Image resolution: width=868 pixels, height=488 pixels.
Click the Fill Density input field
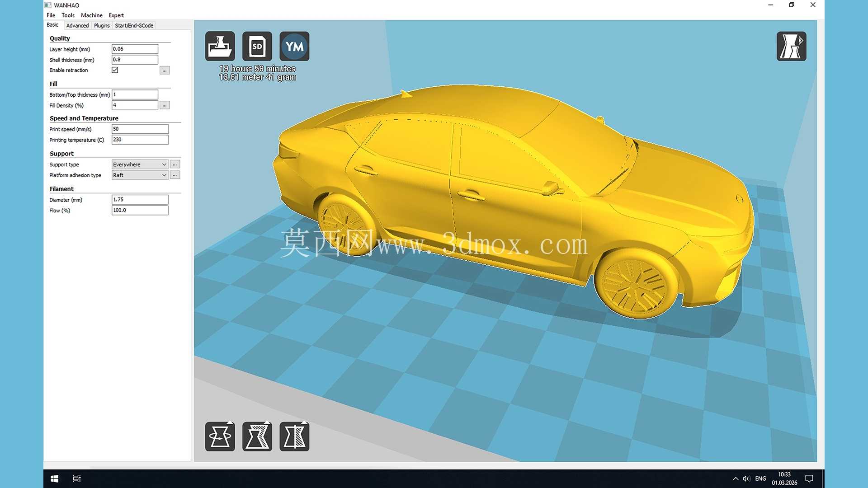[135, 105]
